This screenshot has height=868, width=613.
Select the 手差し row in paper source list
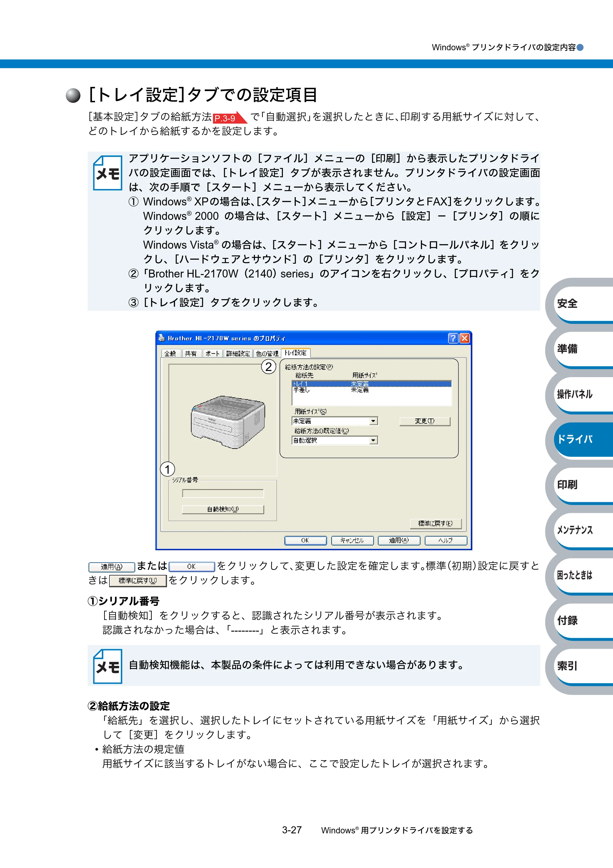click(372, 390)
